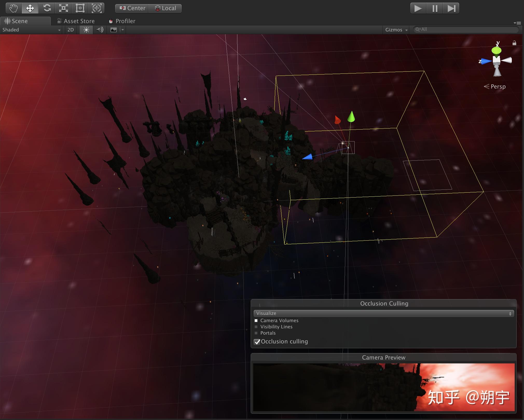Open the Profiler tab
Image resolution: width=524 pixels, height=420 pixels.
click(122, 21)
